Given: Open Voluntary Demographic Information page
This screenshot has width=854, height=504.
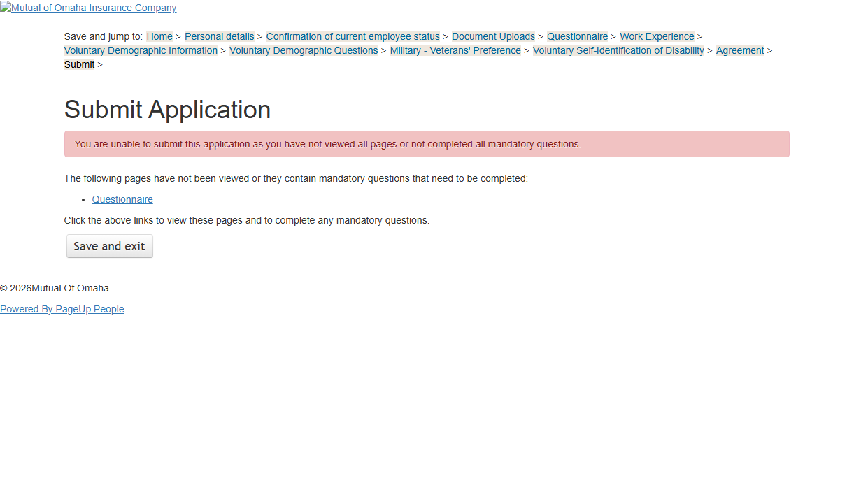Looking at the screenshot, I should point(141,50).
